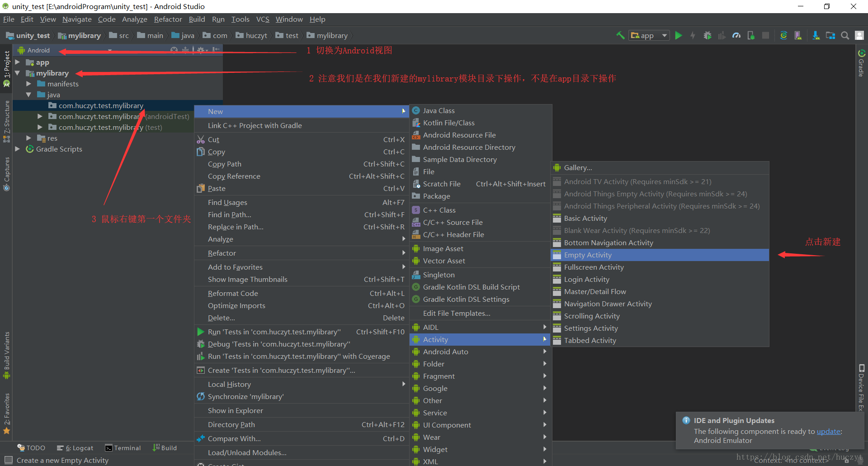Click the mylibrary breadcrumb after unity_test
The height and width of the screenshot is (466, 868).
point(80,35)
